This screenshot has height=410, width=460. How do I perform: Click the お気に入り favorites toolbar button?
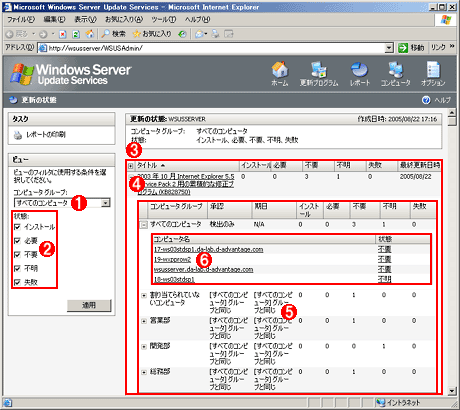tap(152, 34)
